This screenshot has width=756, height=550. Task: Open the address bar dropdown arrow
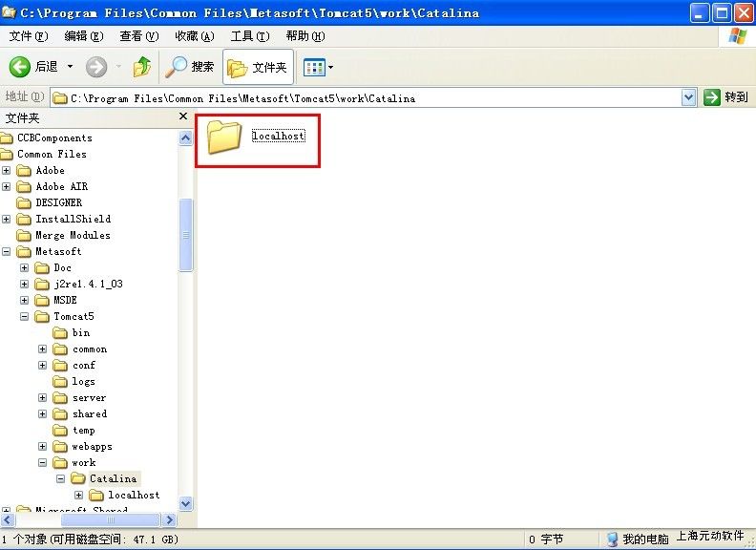point(689,97)
